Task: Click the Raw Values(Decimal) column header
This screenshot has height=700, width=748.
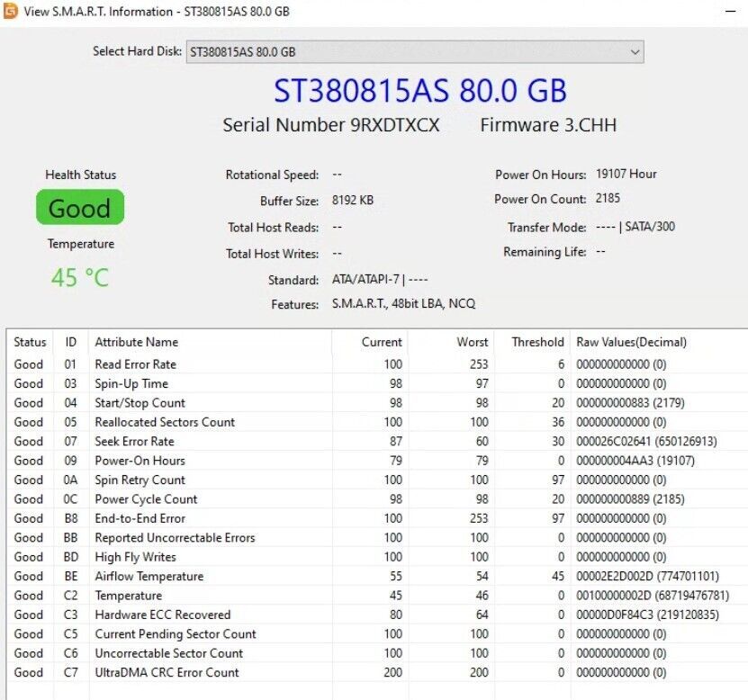Action: coord(632,342)
